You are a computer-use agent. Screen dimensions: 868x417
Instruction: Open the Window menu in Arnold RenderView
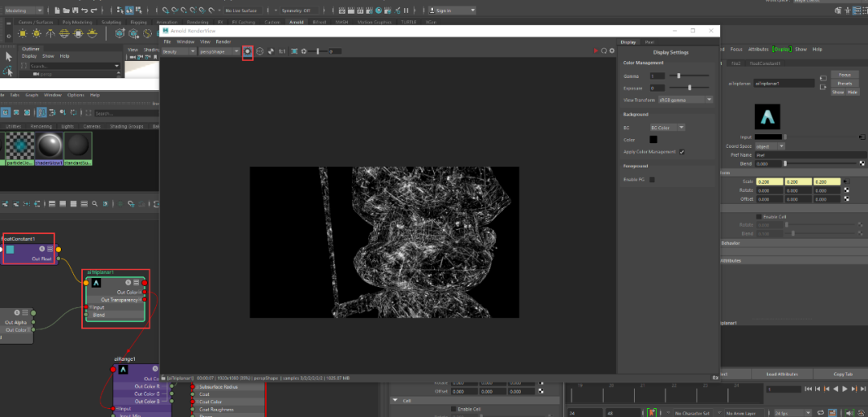(186, 42)
